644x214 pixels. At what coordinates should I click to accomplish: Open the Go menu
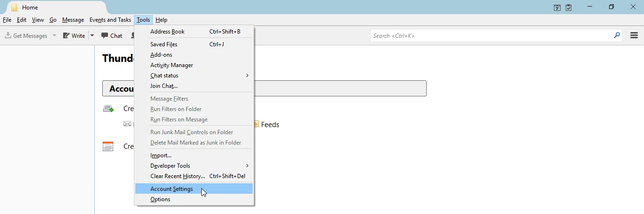point(53,20)
